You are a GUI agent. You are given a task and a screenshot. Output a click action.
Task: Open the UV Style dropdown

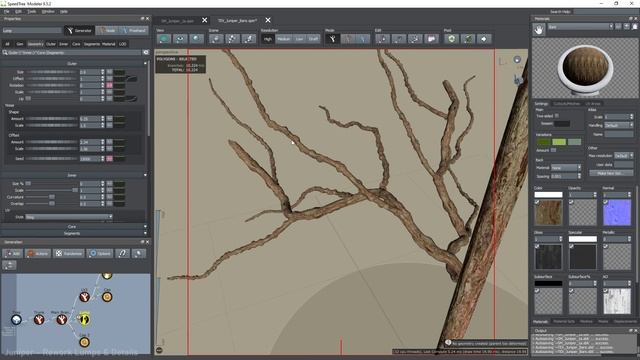[69, 217]
